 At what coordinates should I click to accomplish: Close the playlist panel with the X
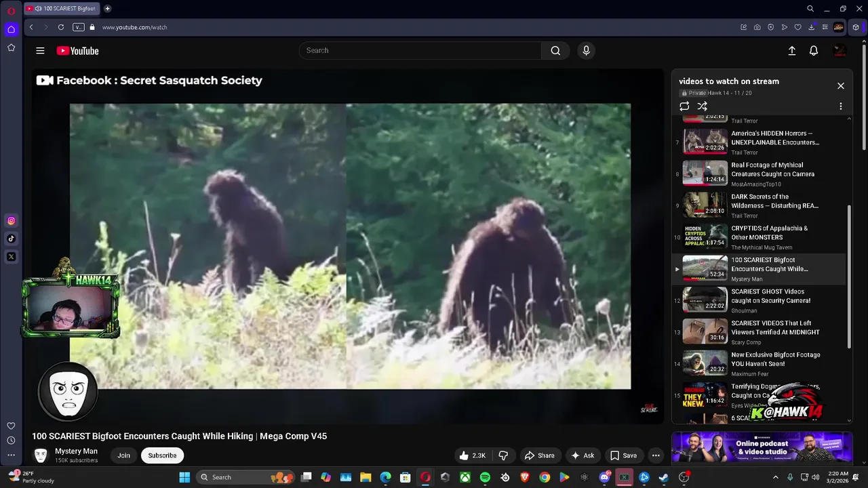(841, 86)
